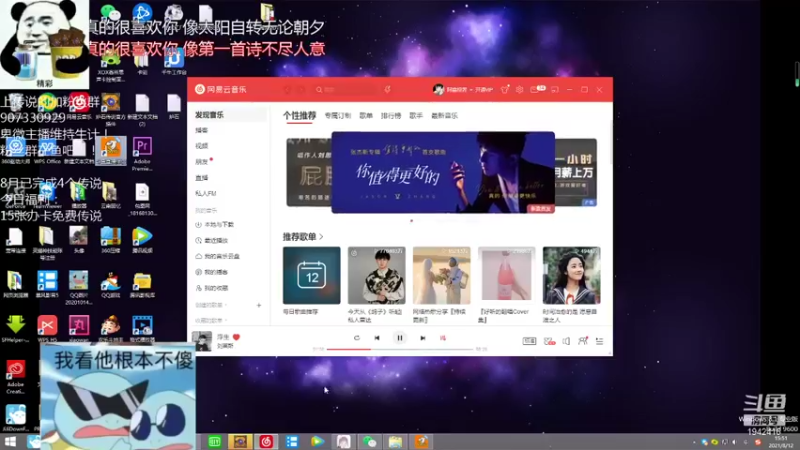Skip to the previous track
Viewport: 800px width, 450px height.
[x=377, y=338]
